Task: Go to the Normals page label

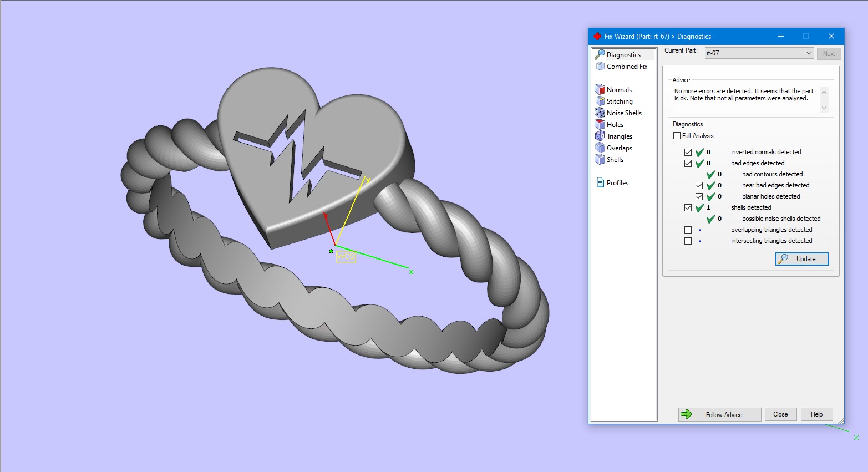Action: [x=619, y=89]
